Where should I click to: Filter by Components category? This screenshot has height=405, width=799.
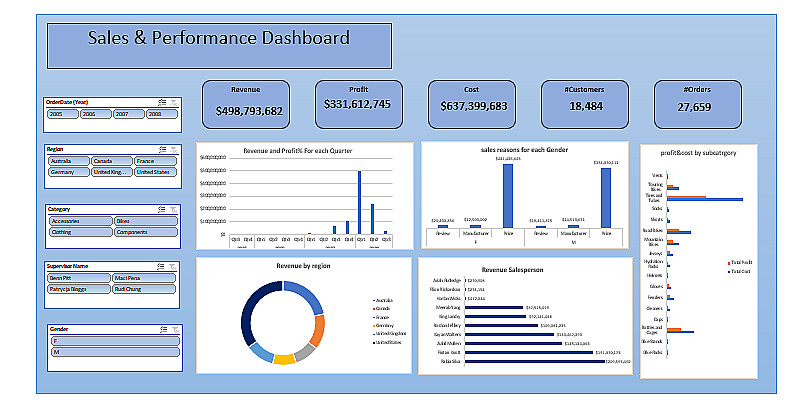point(146,232)
